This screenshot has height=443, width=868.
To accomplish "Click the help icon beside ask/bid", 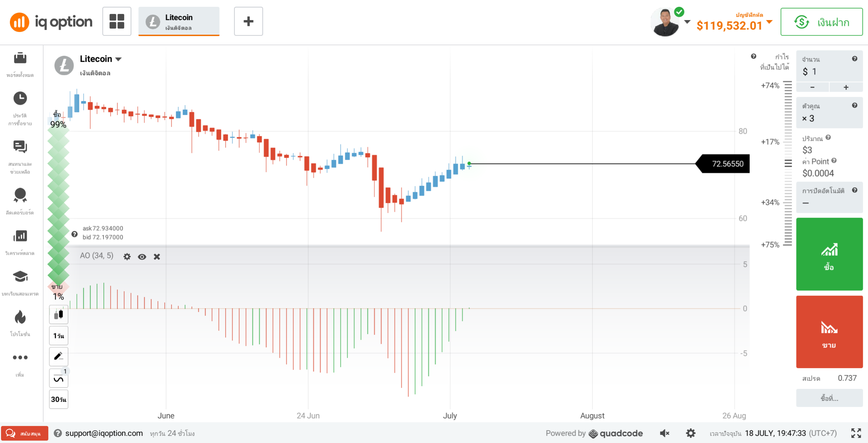I will [74, 234].
